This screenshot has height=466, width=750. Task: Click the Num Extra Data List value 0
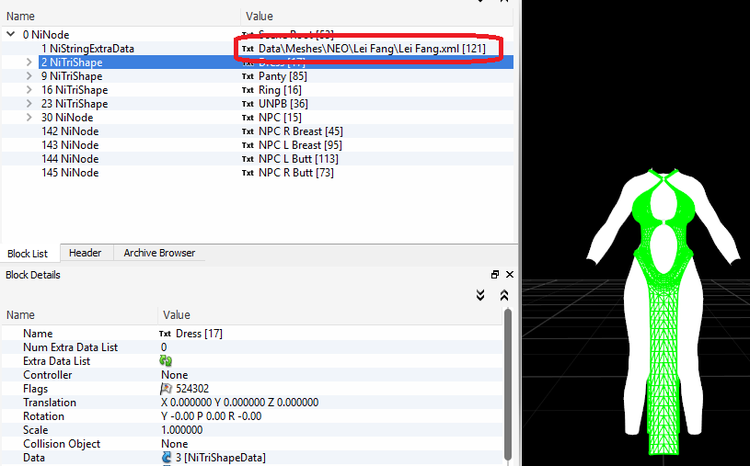click(164, 347)
